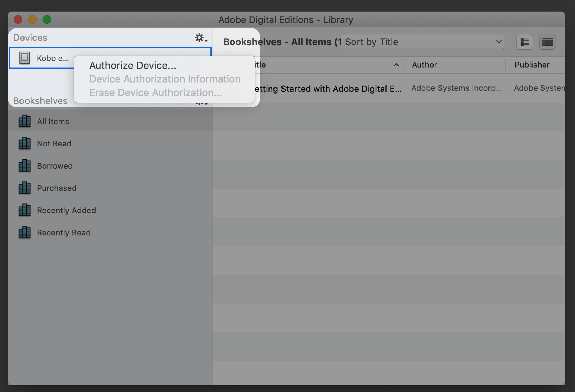The width and height of the screenshot is (575, 392).
Task: Click the Recently Added bookshelf icon
Action: coord(24,210)
